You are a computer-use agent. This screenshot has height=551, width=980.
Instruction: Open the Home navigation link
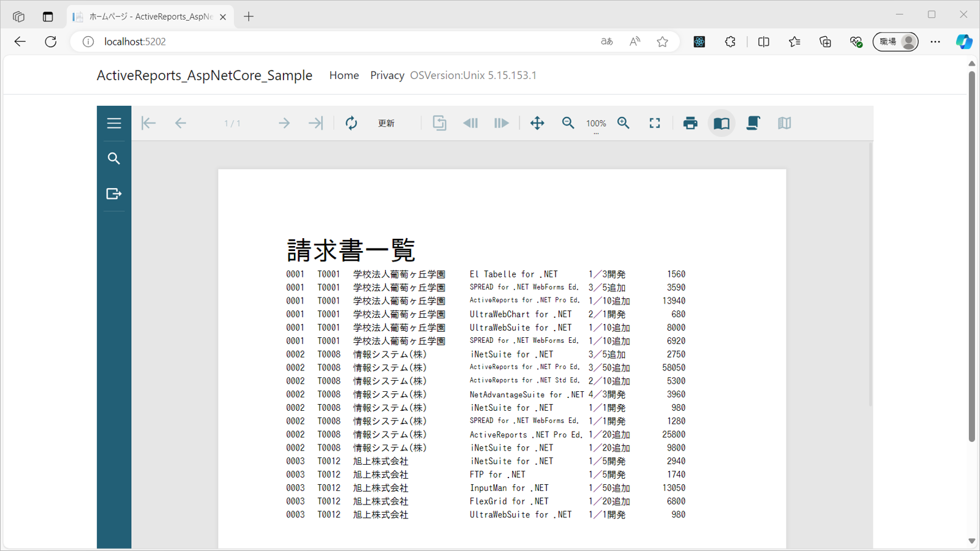point(344,75)
